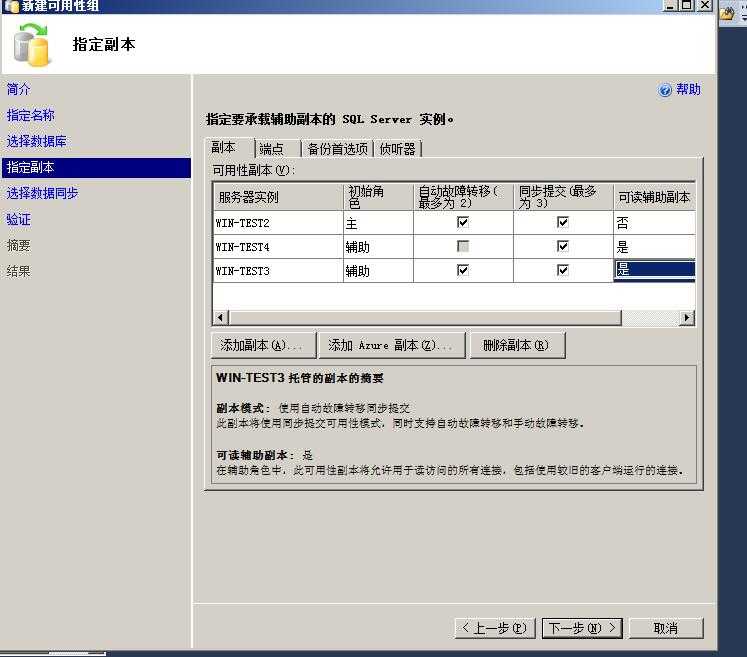
Task: Select the WIN-TEST4 server instance cell
Action: click(278, 247)
